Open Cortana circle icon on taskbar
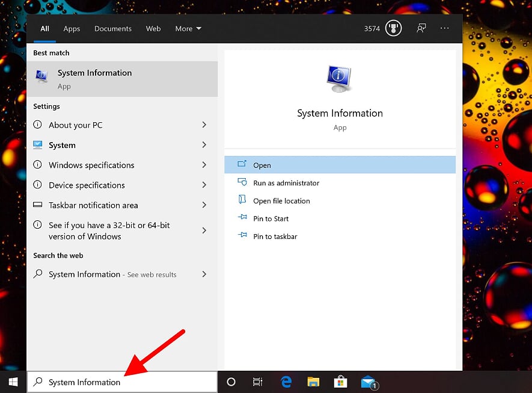 click(x=231, y=382)
